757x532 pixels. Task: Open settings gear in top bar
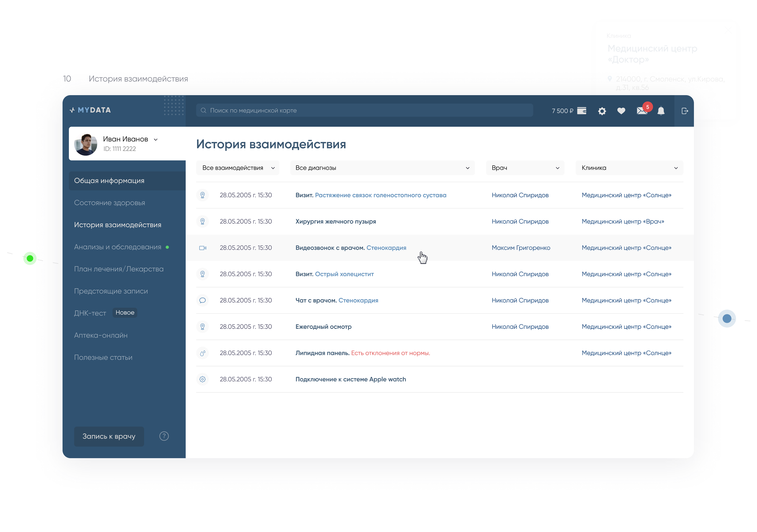(x=602, y=111)
